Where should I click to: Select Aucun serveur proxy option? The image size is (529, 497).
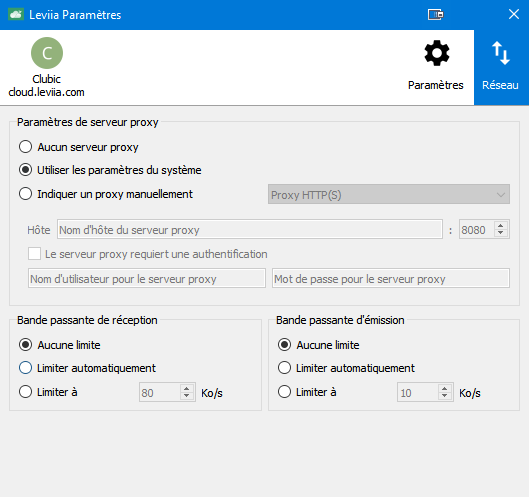point(79,147)
